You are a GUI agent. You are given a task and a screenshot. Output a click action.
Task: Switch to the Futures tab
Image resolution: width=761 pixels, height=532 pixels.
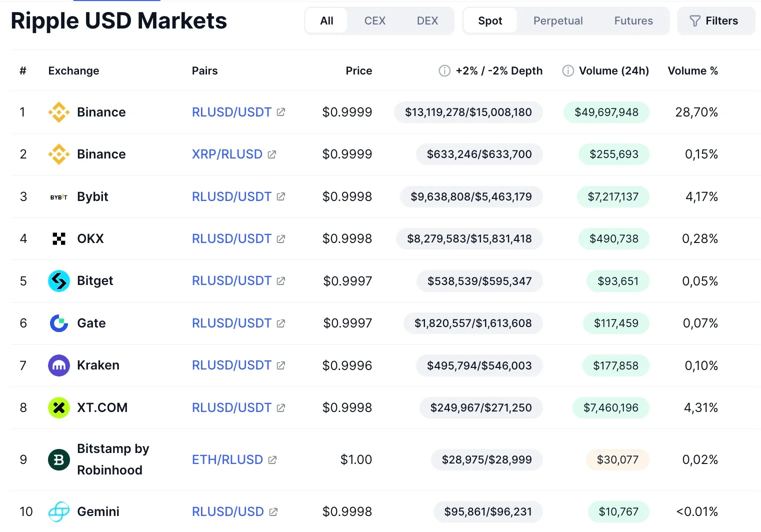tap(633, 21)
